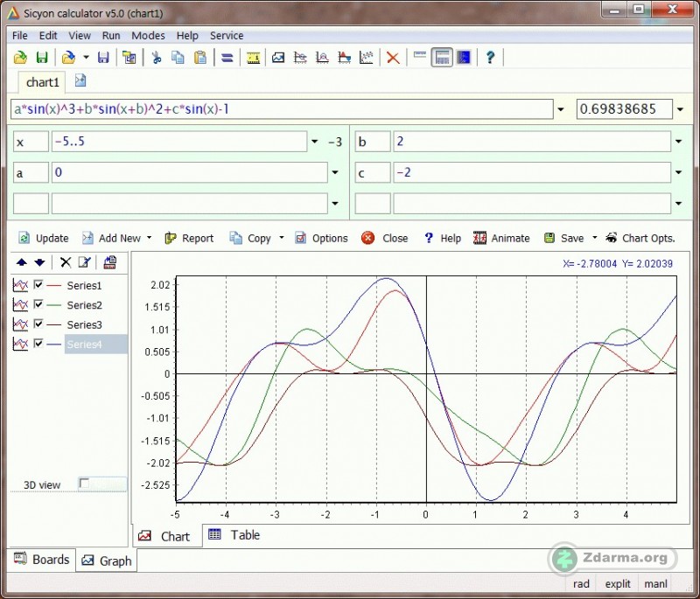700x599 pixels.
Task: Click the question mark help icon in toolbar
Action: [x=490, y=58]
